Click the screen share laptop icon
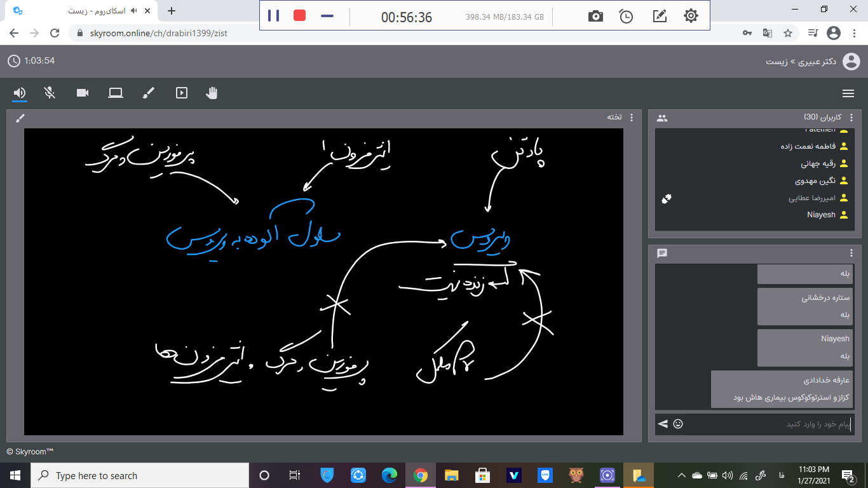Screen dimensions: 868x488 [x=115, y=93]
